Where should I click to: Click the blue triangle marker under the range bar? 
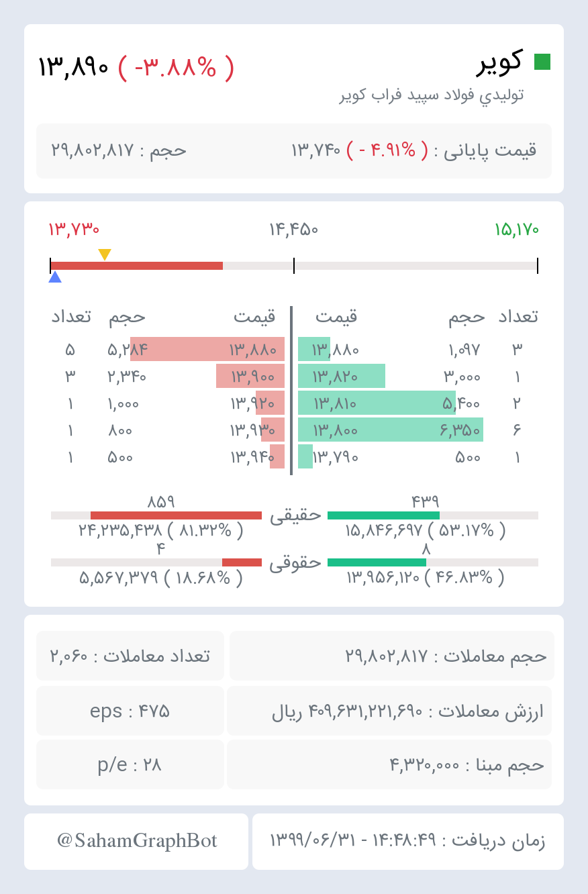pyautogui.click(x=55, y=277)
